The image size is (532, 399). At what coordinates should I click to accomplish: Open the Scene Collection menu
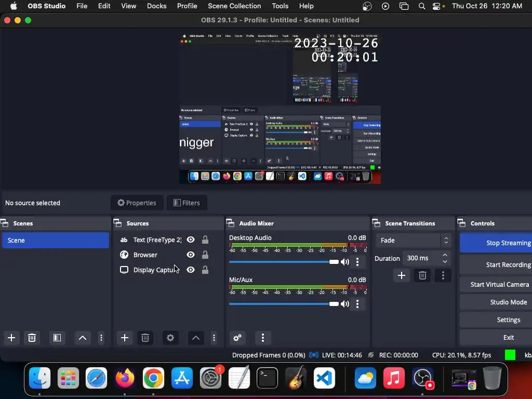234,6
